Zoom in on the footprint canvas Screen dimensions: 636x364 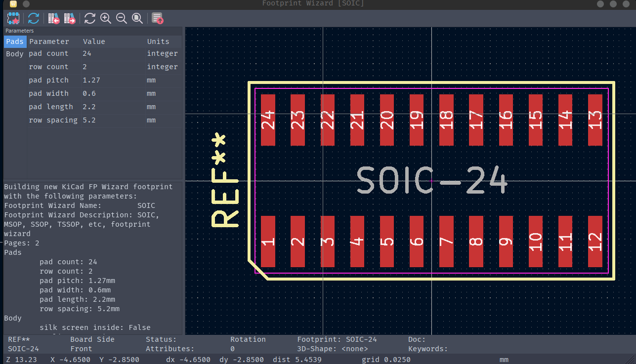[106, 19]
